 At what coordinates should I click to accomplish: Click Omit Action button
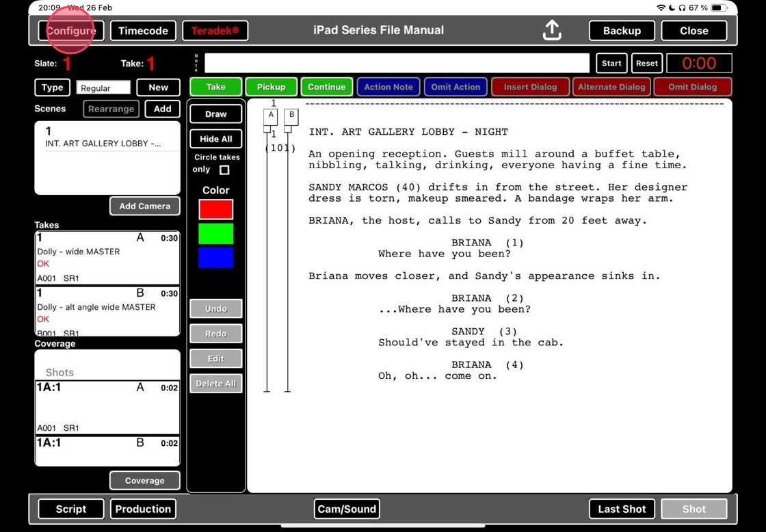(x=455, y=87)
